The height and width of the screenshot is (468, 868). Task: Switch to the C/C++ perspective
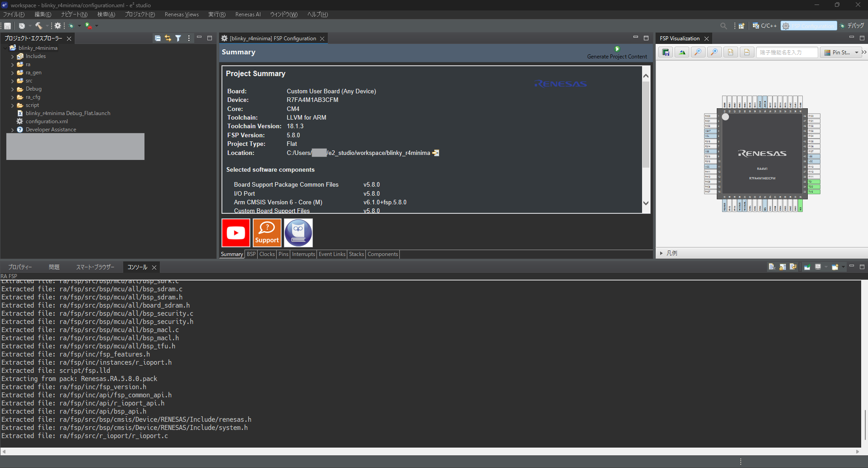[765, 26]
